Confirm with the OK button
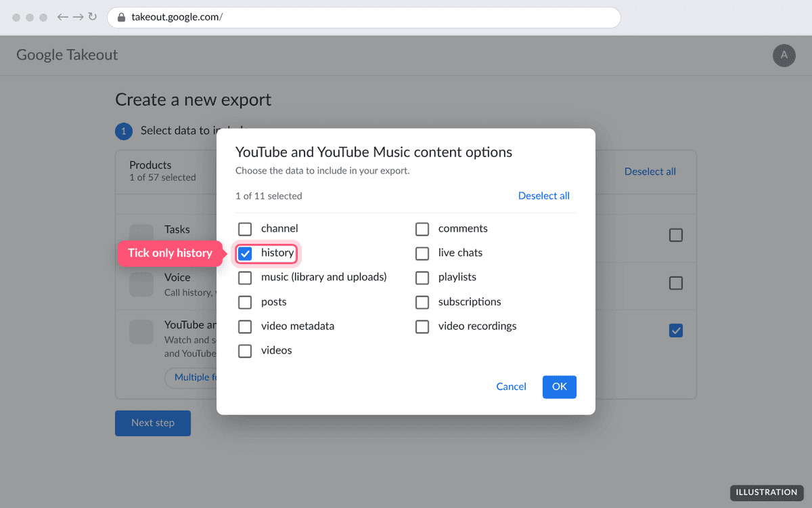 point(560,387)
